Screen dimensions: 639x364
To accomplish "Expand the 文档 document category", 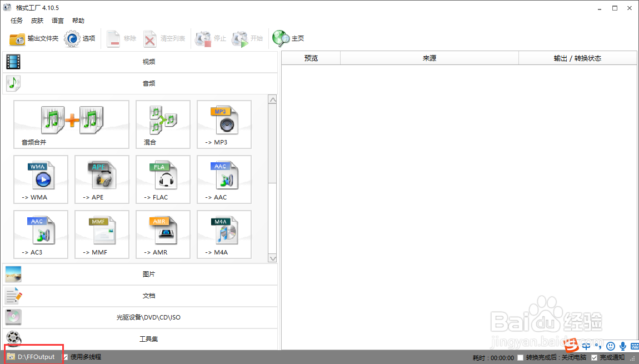I will tap(140, 296).
